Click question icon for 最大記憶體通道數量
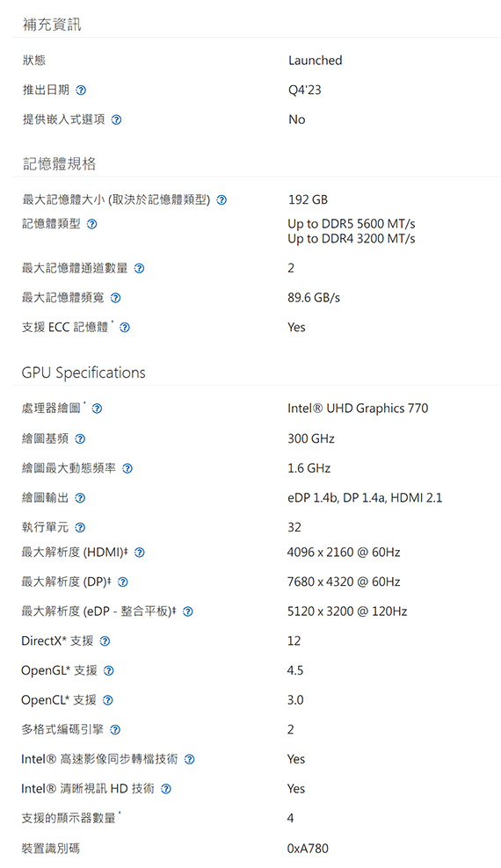Image resolution: width=501 pixels, height=868 pixels. 140,269
